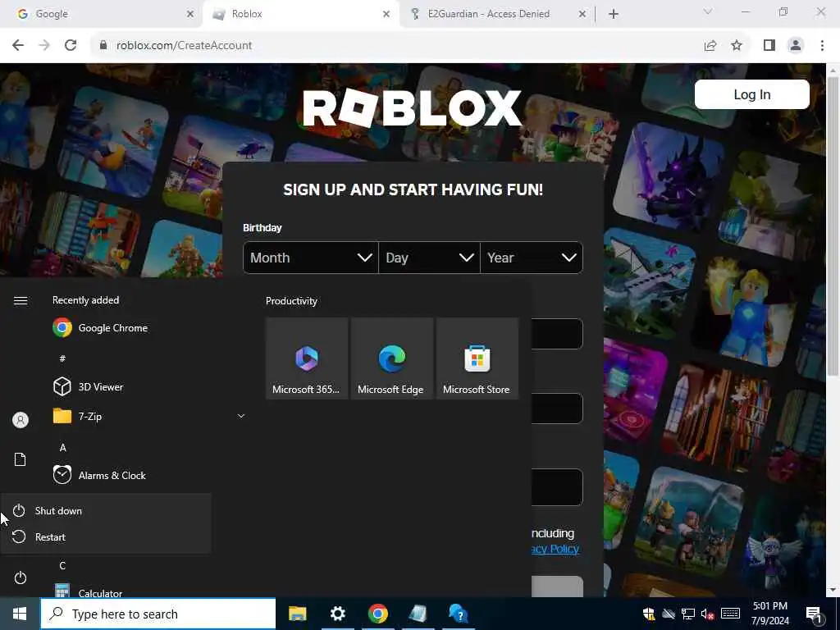Click the touch keyboard tray icon

pyautogui.click(x=730, y=614)
